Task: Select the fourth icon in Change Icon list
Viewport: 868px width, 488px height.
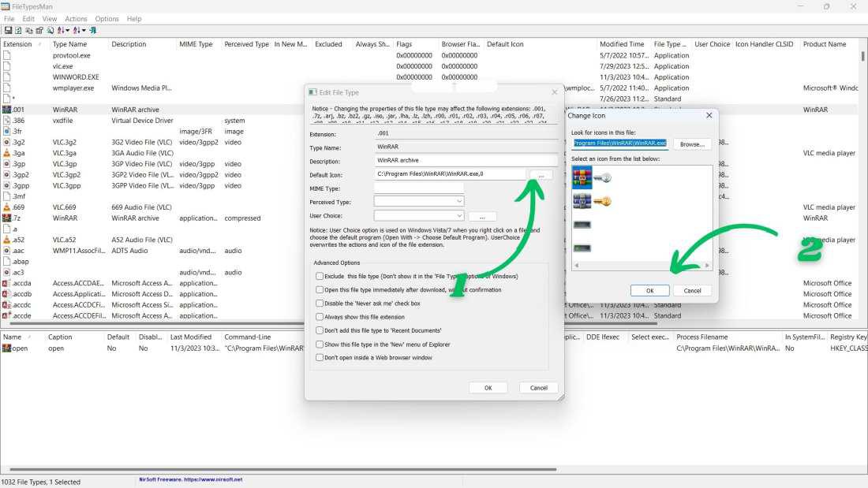Action: click(582, 248)
